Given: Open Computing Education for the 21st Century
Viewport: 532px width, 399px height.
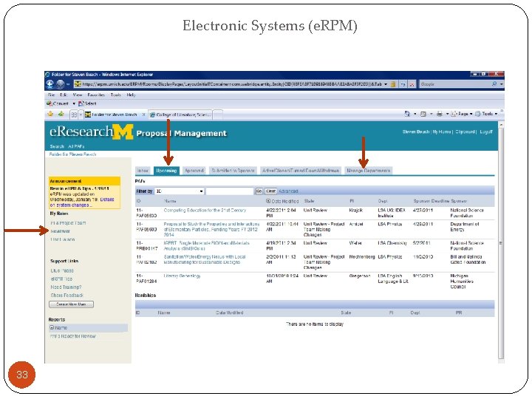Looking at the screenshot, I should [205, 211].
